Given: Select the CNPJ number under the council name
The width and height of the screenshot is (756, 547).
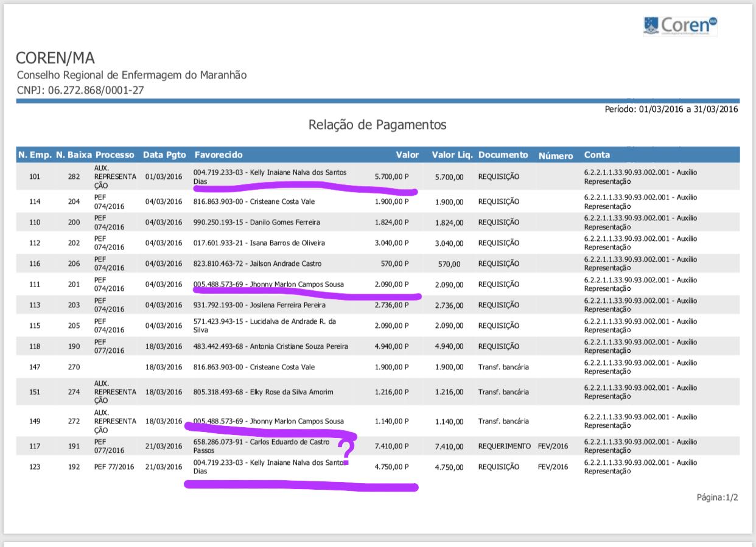Looking at the screenshot, I should tap(80, 91).
